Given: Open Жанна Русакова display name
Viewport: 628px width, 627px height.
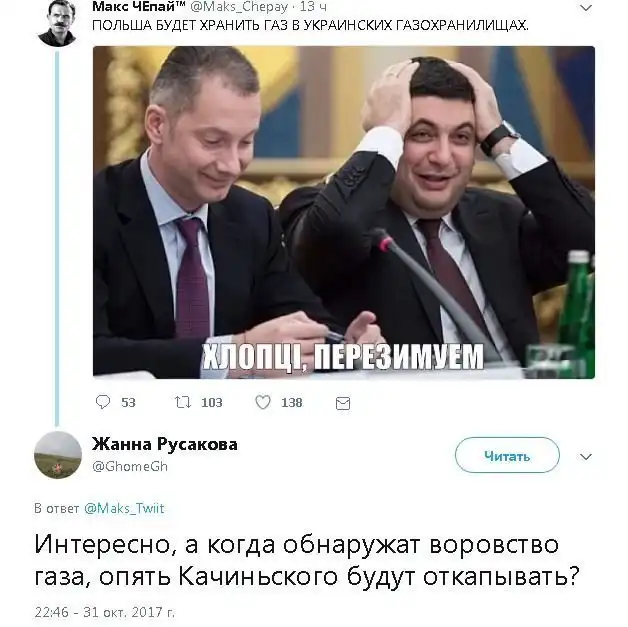Looking at the screenshot, I should (x=165, y=444).
